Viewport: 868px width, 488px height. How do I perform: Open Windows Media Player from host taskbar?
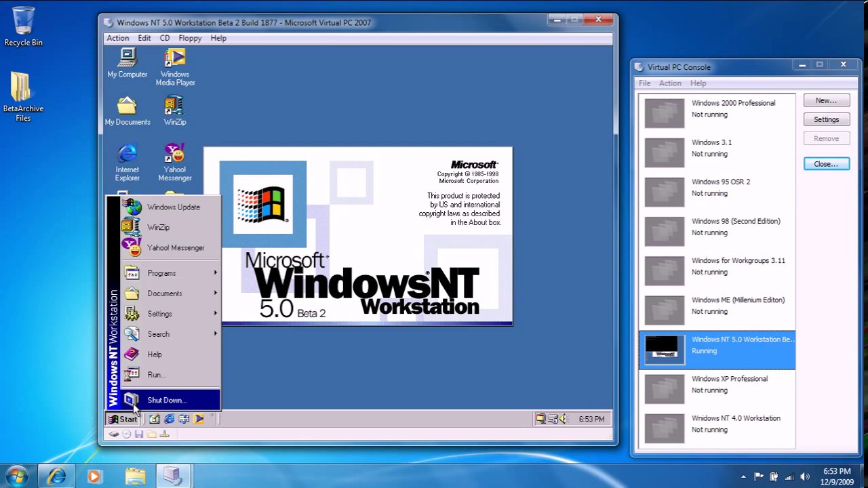94,476
